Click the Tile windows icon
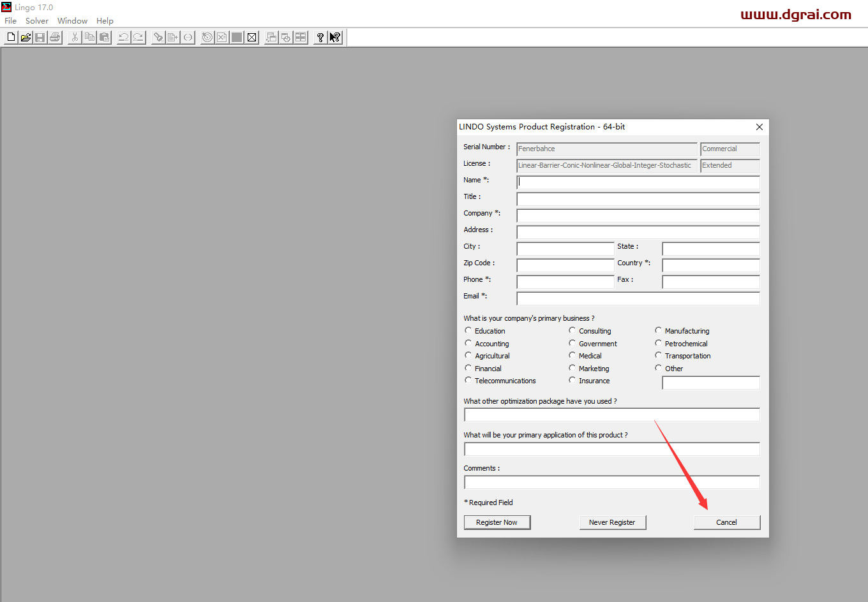Screen dimensions: 868x602 301,38
